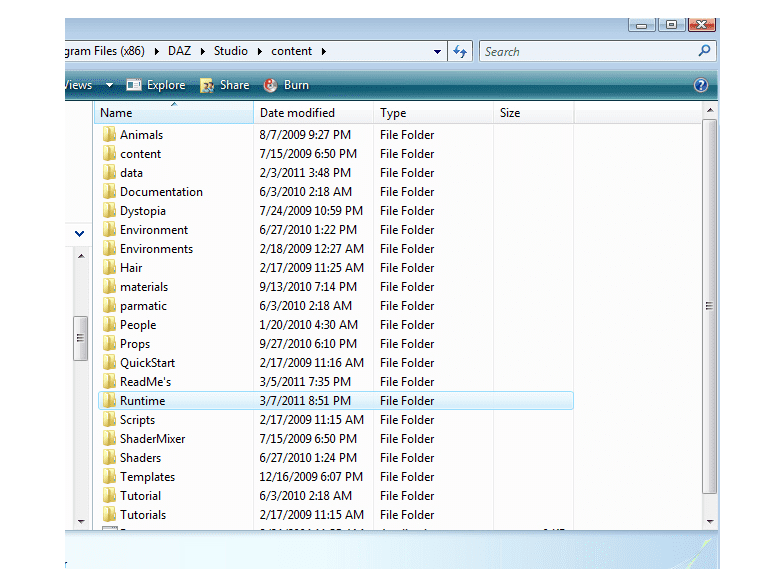This screenshot has width=776, height=581.
Task: Click the file list scrollbar down arrow
Action: (x=710, y=521)
